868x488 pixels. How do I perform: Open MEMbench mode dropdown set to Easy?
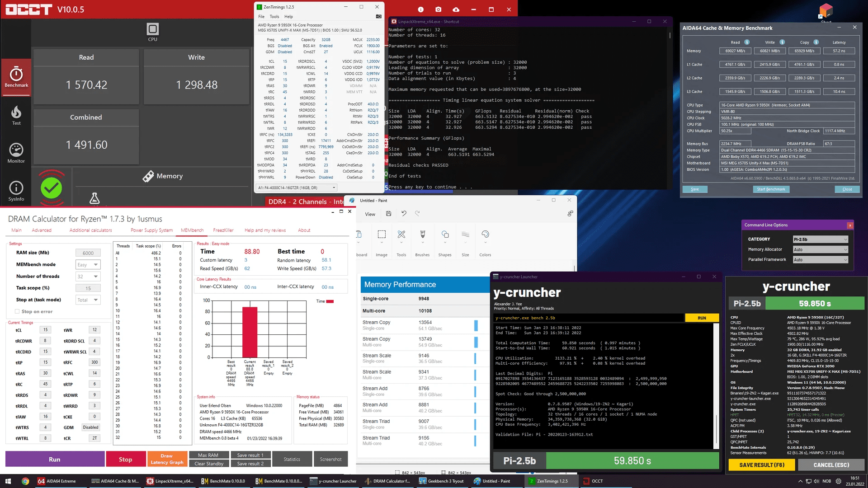88,265
